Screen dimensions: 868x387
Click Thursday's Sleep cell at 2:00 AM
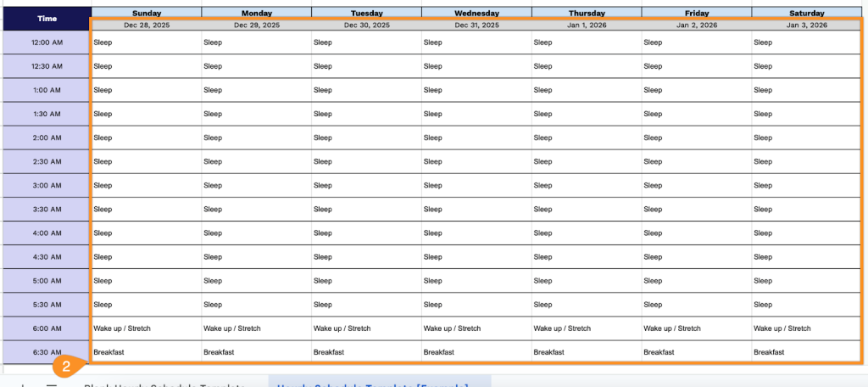587,137
